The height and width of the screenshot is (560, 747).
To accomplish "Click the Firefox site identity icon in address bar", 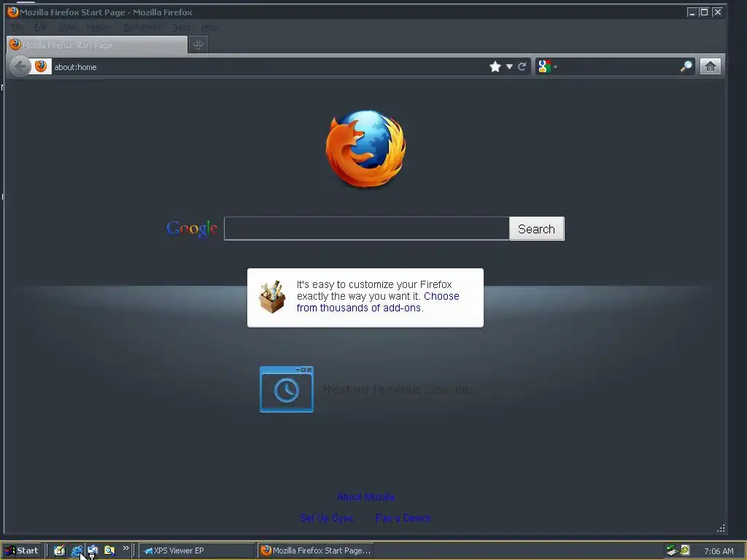I will coord(41,66).
